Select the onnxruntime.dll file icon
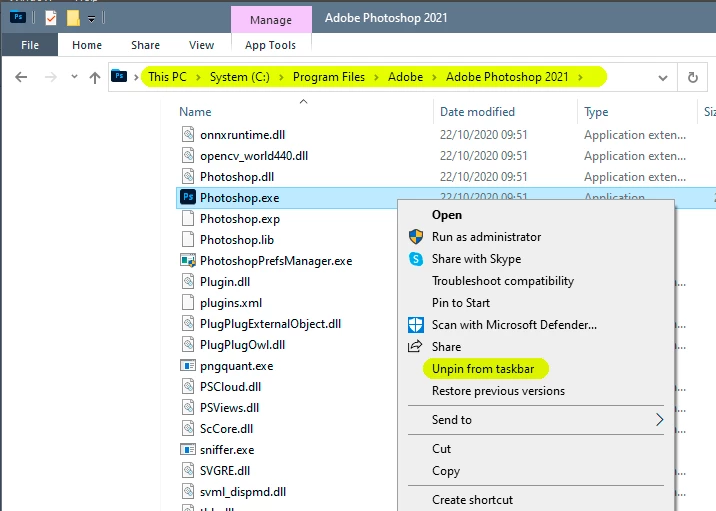The width and height of the screenshot is (716, 511). click(x=188, y=135)
